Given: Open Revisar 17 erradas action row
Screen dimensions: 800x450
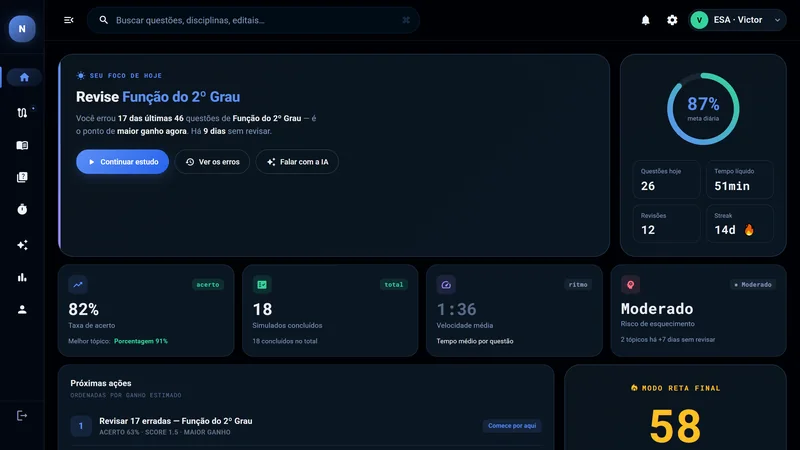Looking at the screenshot, I should 306,426.
